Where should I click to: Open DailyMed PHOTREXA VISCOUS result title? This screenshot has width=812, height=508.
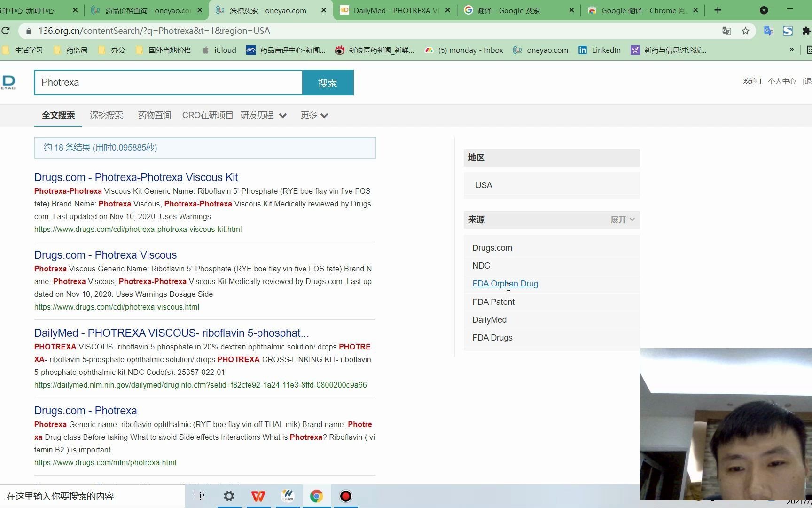pos(172,333)
